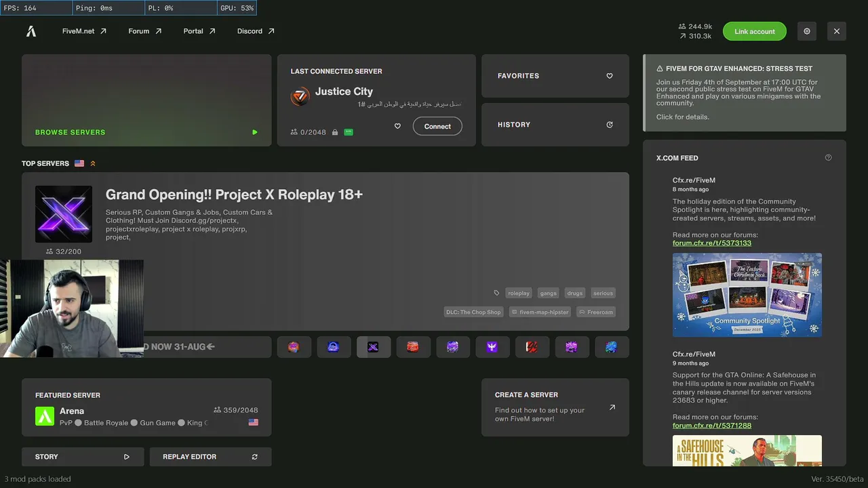Click the arrow icon on Create a Server

[612, 407]
